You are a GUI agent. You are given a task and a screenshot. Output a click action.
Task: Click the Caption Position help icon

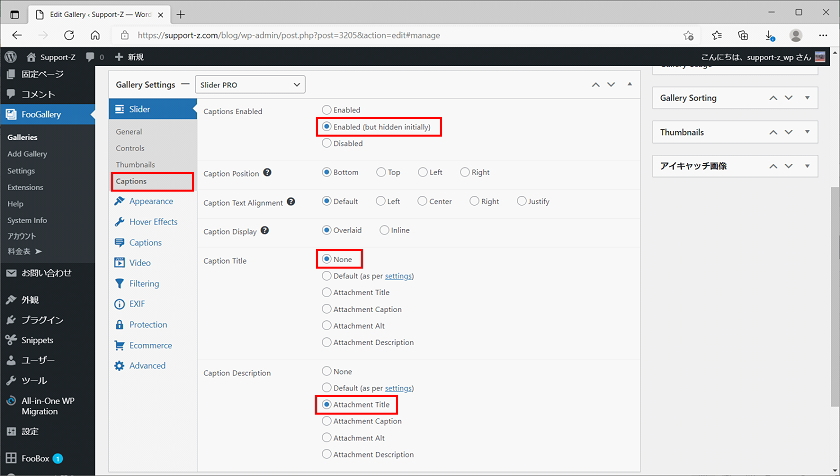[x=268, y=173]
